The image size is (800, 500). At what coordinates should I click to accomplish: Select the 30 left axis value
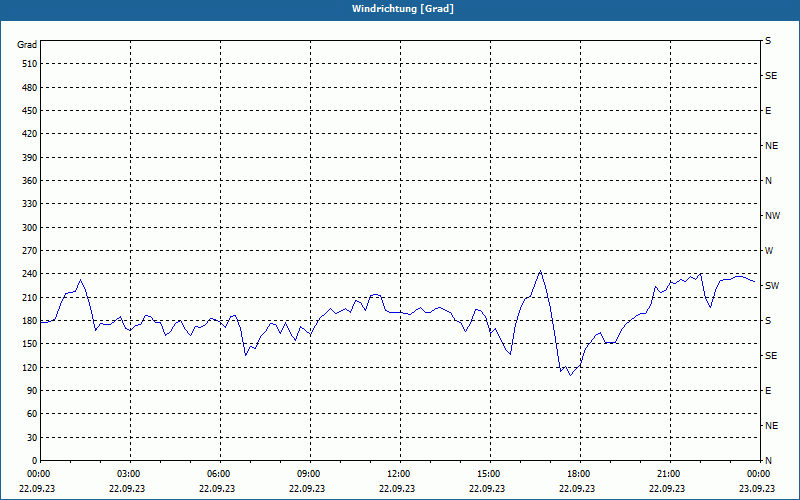(32, 437)
